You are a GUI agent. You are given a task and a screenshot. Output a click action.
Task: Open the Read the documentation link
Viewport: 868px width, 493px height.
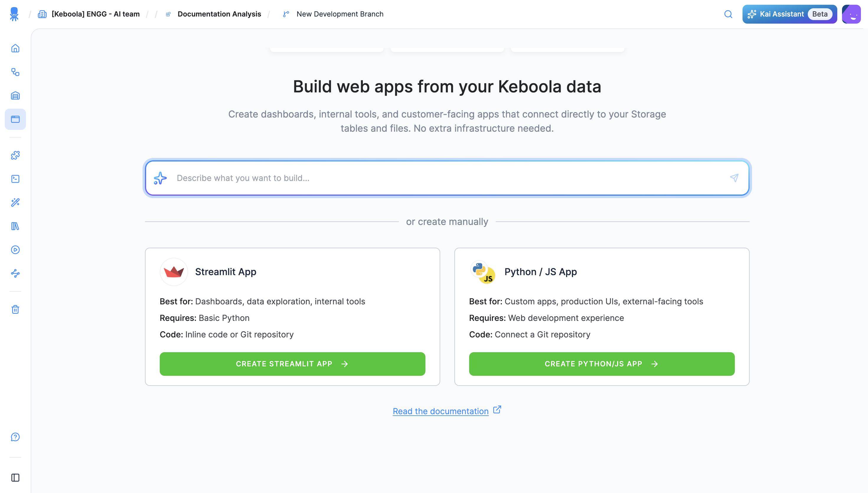440,411
